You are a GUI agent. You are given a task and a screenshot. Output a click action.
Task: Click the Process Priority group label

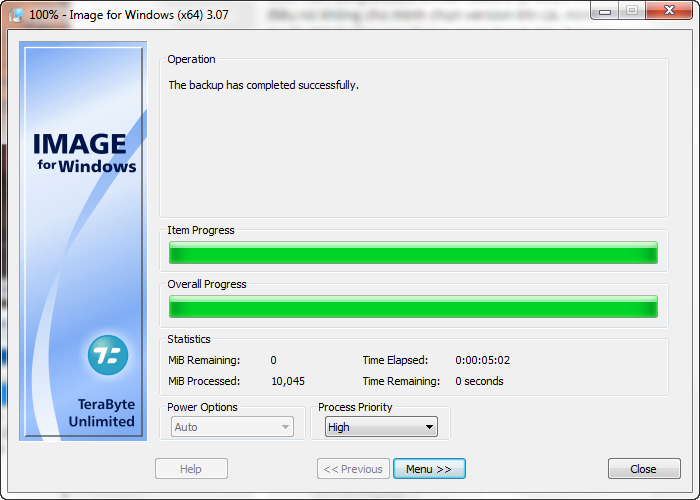coord(355,407)
